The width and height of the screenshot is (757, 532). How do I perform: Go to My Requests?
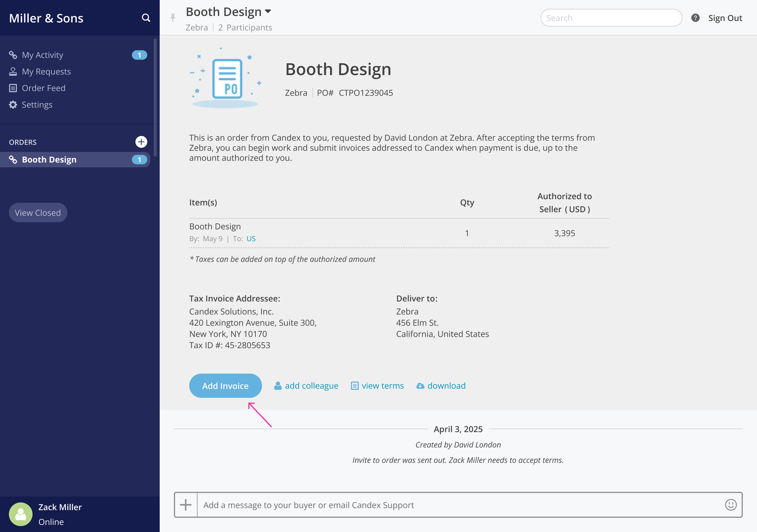46,72
